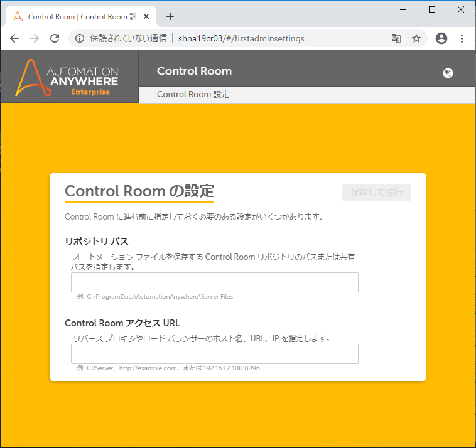Open a new tab with the plus button
This screenshot has width=476, height=448.
[170, 16]
